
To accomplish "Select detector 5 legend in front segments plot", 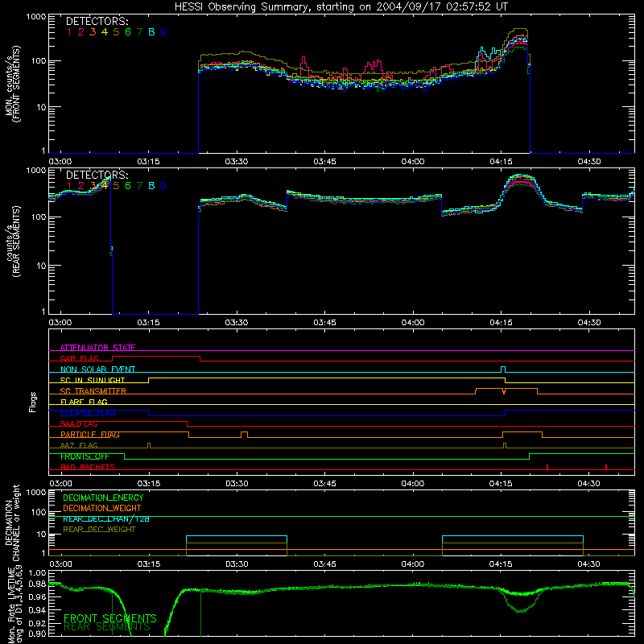I will tap(116, 32).
